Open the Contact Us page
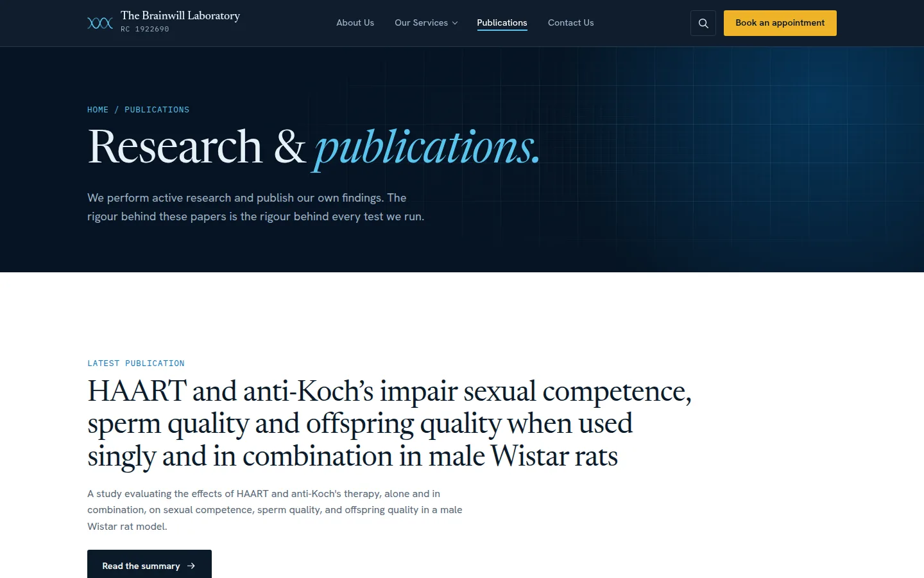 [x=570, y=22]
